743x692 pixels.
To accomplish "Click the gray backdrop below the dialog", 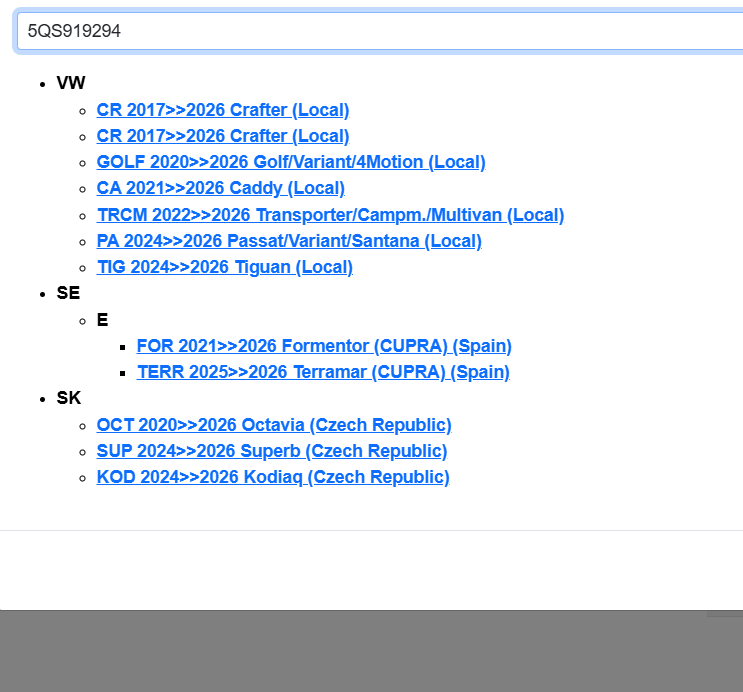I will tap(370, 652).
